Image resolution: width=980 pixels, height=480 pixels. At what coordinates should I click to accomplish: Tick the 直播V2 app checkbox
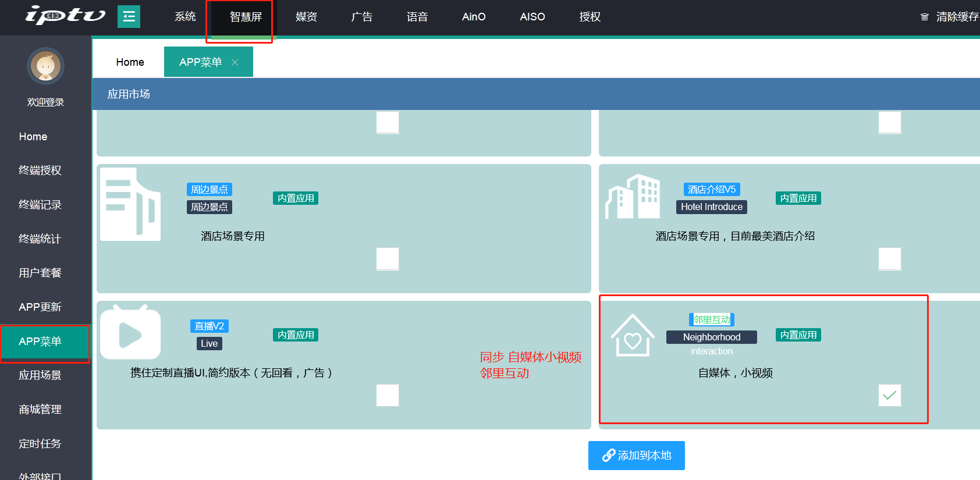tap(388, 396)
